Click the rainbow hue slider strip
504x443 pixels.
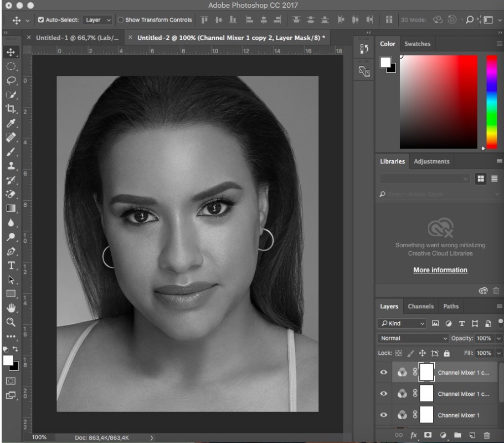pyautogui.click(x=491, y=102)
